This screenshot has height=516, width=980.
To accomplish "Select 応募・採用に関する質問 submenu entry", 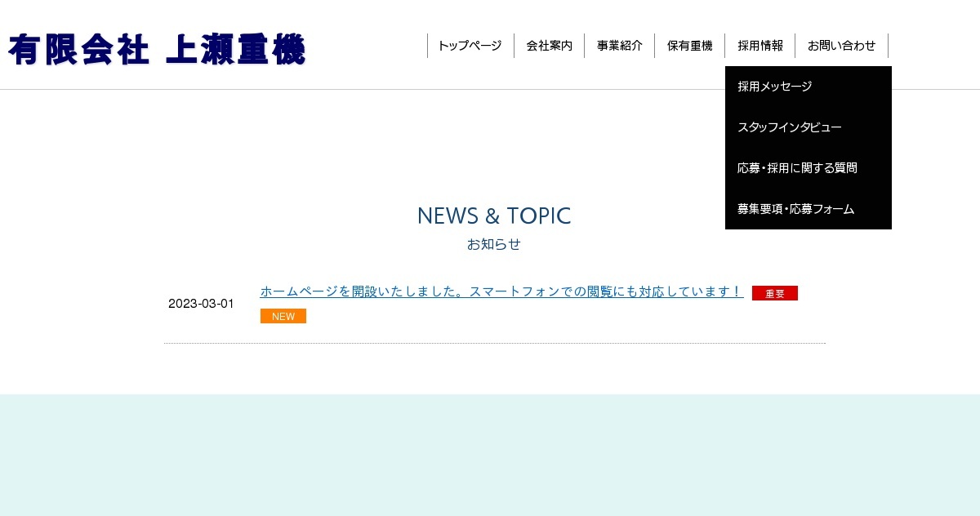I will tap(797, 168).
